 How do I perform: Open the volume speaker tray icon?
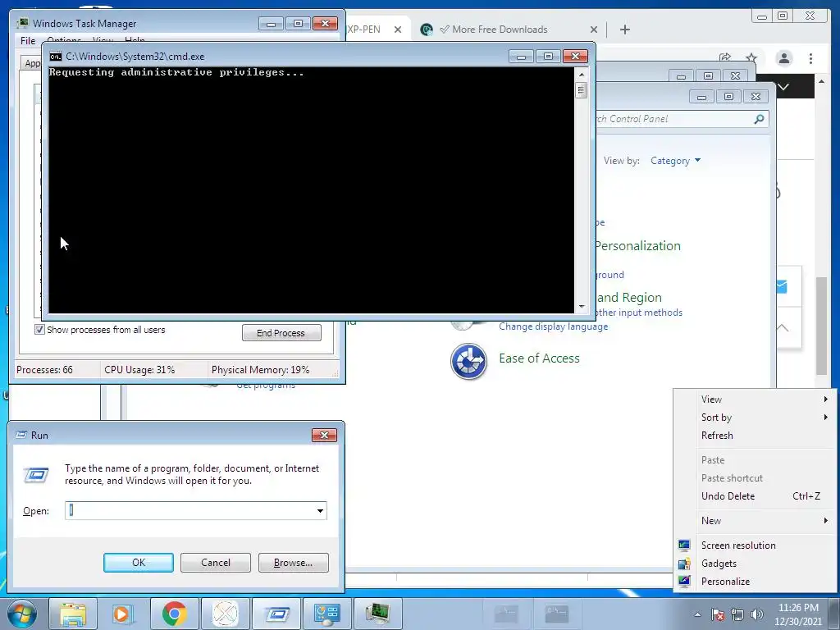pyautogui.click(x=757, y=614)
